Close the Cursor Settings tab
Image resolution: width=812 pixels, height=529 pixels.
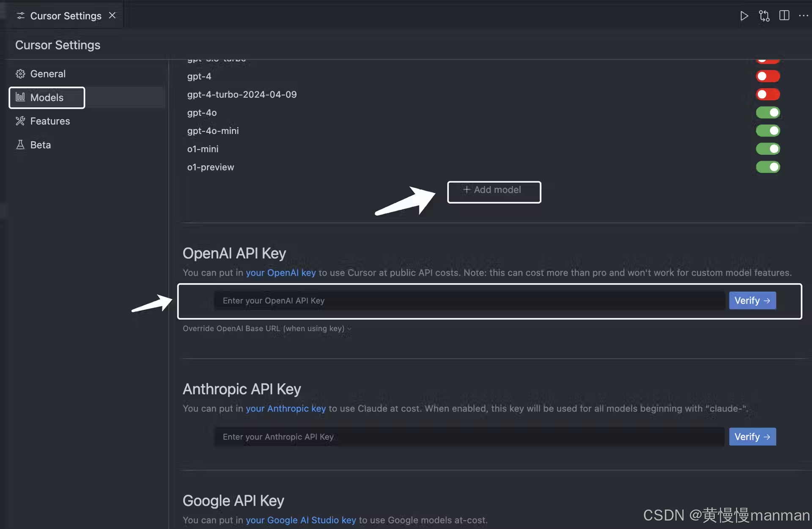(112, 15)
